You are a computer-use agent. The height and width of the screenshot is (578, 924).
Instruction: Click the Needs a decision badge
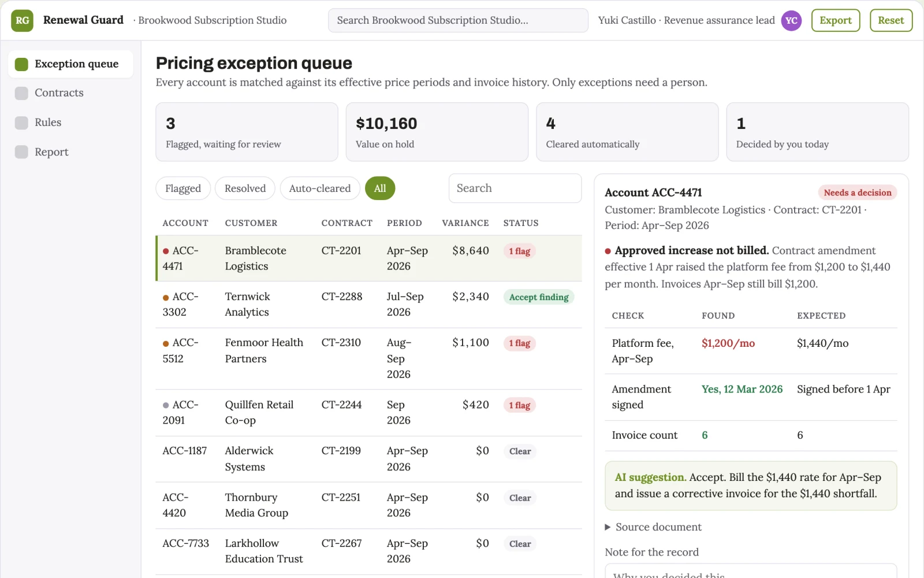tap(858, 192)
